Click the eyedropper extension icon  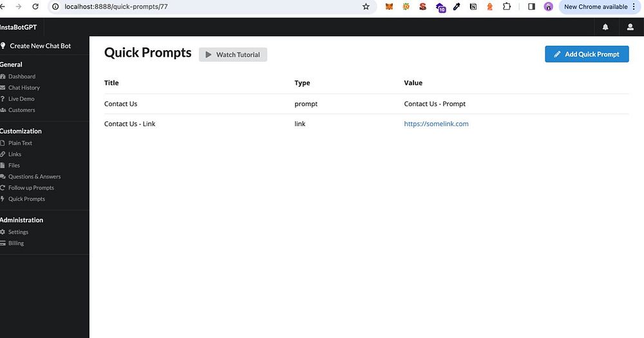tap(457, 6)
